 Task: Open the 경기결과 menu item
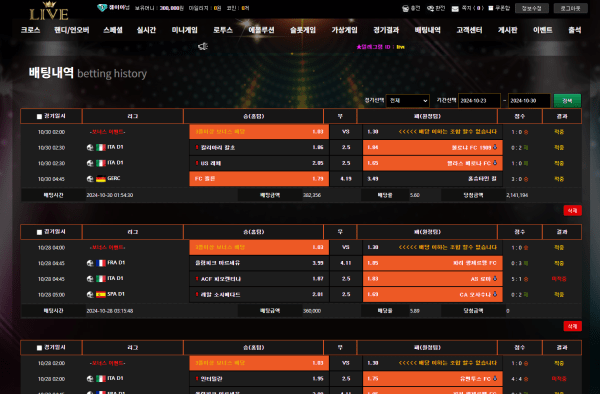click(386, 30)
